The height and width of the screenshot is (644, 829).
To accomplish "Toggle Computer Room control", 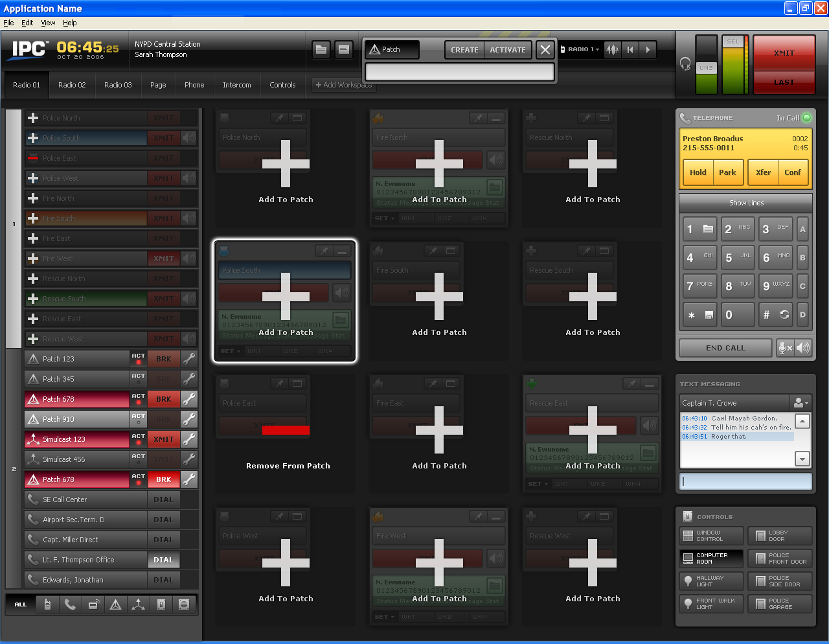I will pos(711,558).
